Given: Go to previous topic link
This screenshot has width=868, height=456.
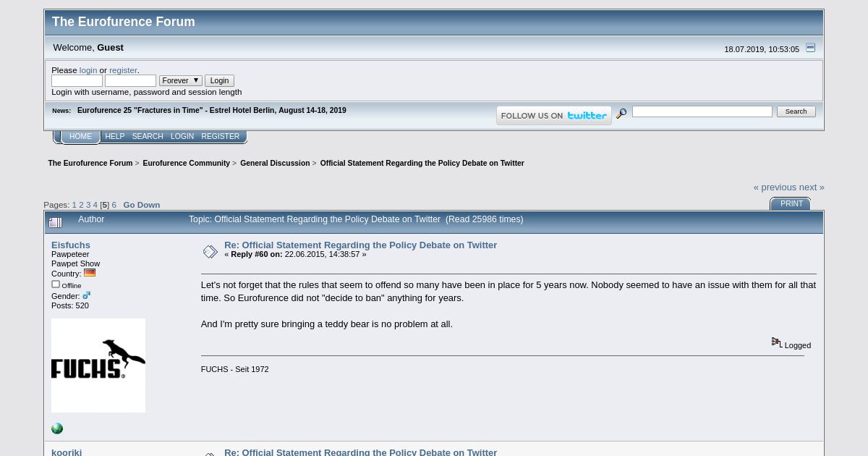Looking at the screenshot, I should point(775,187).
